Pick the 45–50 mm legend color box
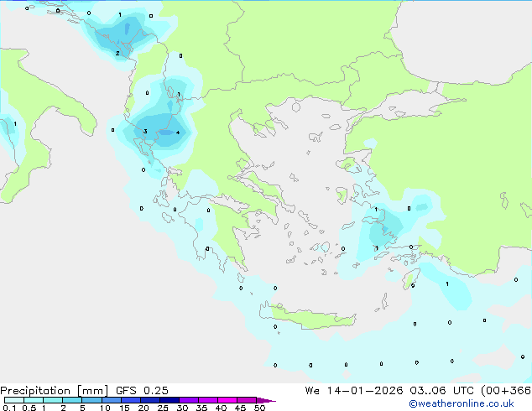The height and width of the screenshot is (411, 532). coord(247,400)
